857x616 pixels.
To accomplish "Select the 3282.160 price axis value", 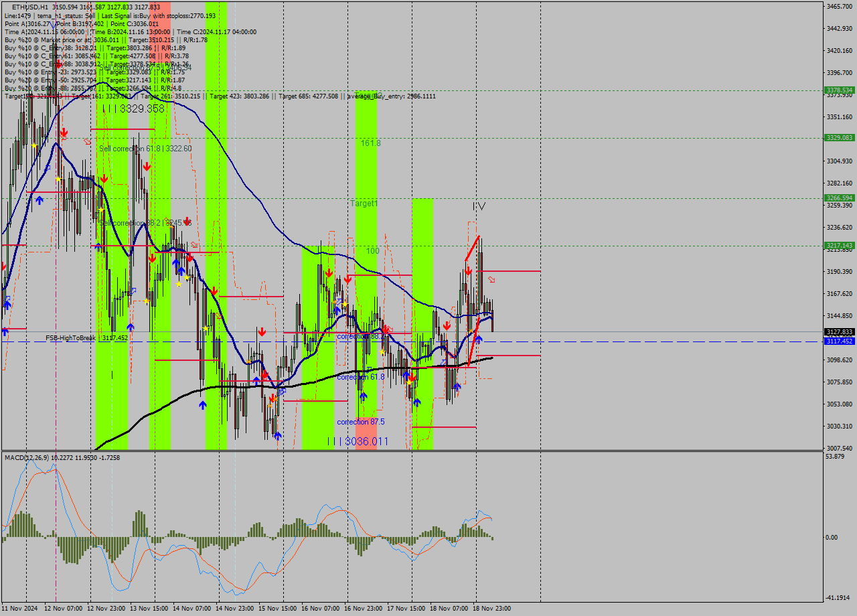I will point(840,183).
